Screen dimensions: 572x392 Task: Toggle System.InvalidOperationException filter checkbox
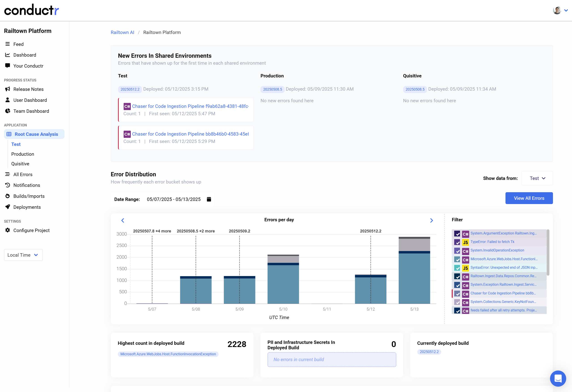pyautogui.click(x=457, y=251)
